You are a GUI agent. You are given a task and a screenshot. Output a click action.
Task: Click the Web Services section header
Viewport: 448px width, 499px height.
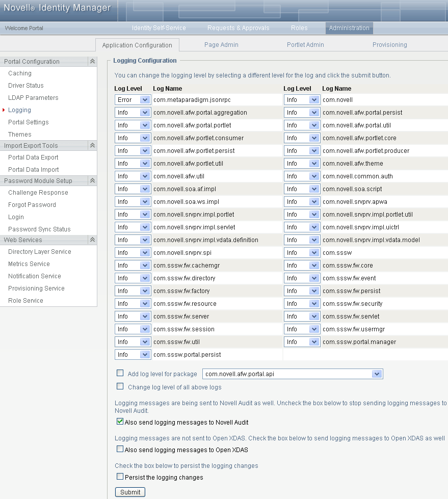tap(22, 240)
